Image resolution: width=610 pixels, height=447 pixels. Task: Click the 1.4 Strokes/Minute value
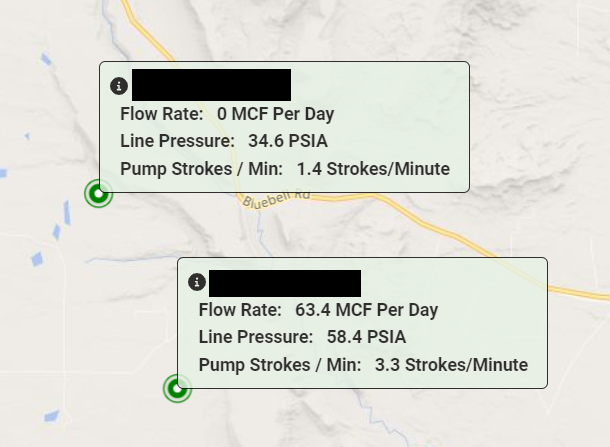[373, 169]
